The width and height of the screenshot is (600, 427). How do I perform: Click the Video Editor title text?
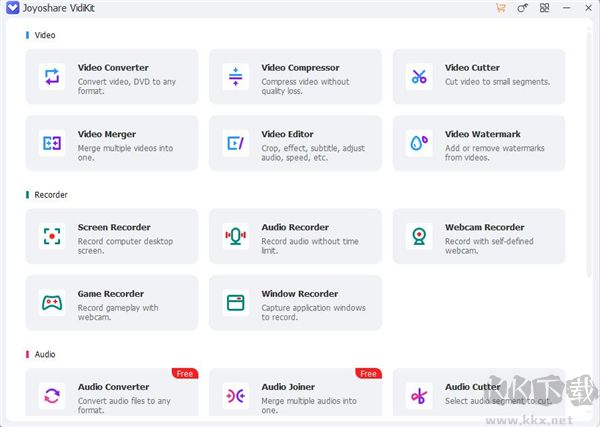tap(287, 134)
